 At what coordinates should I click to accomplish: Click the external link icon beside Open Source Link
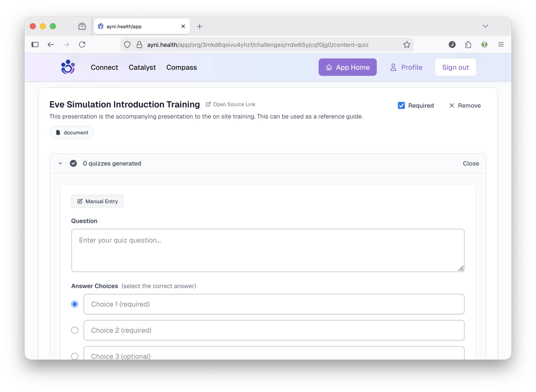(x=208, y=104)
